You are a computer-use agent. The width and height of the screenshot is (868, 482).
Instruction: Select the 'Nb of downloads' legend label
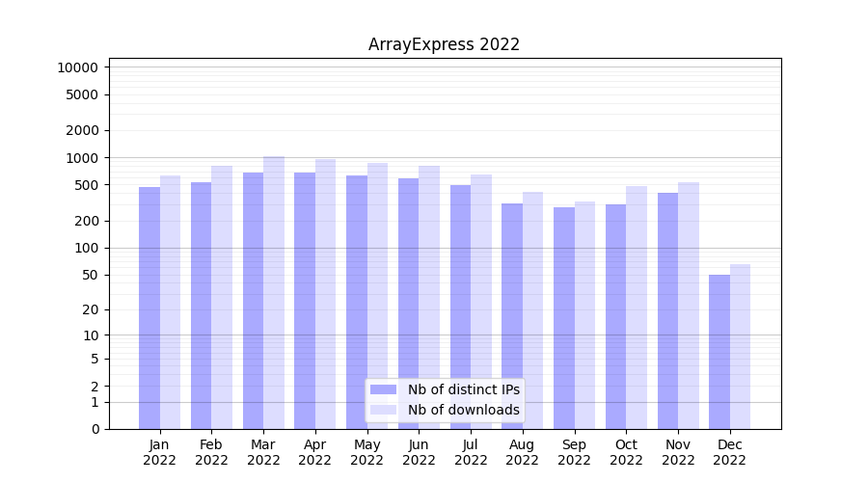click(463, 410)
